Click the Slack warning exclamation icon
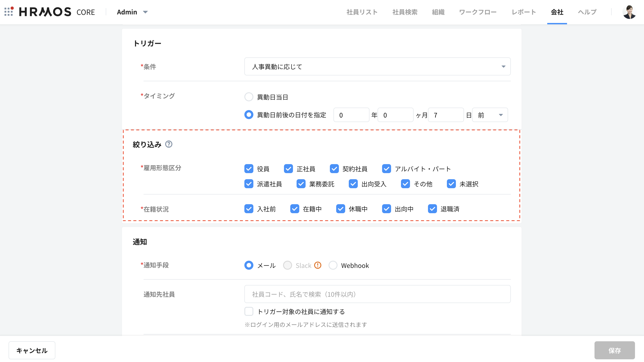 317,265
